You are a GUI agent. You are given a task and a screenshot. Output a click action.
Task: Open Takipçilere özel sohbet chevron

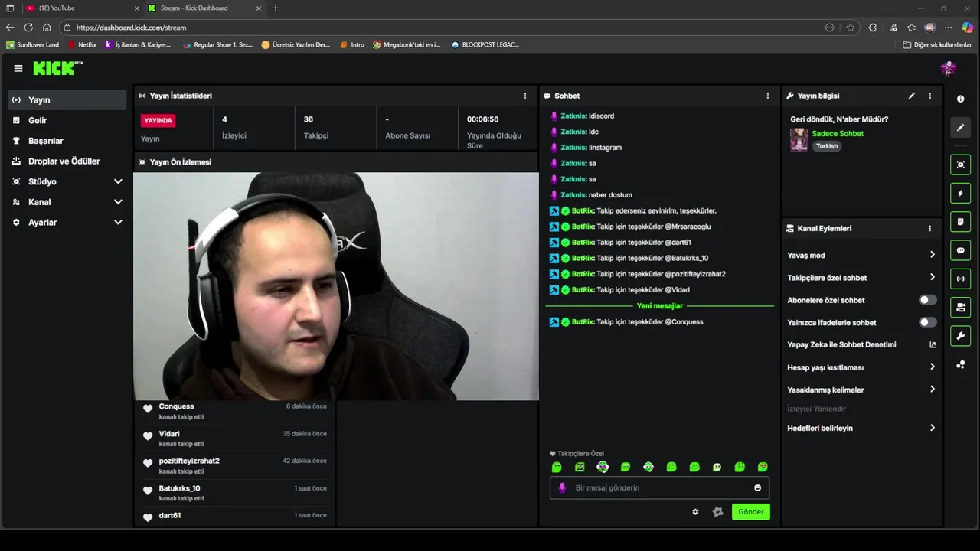click(x=932, y=277)
